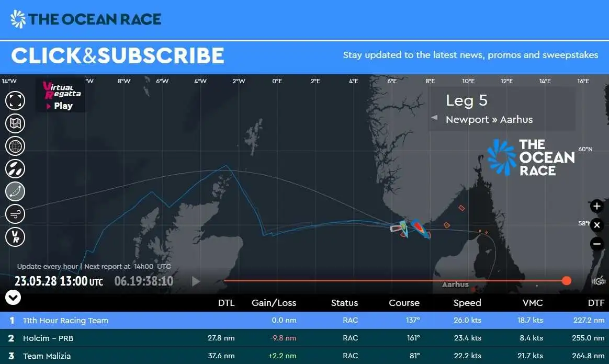
Task: Click +2.2 nm Gain/Loss value
Action: [283, 356]
